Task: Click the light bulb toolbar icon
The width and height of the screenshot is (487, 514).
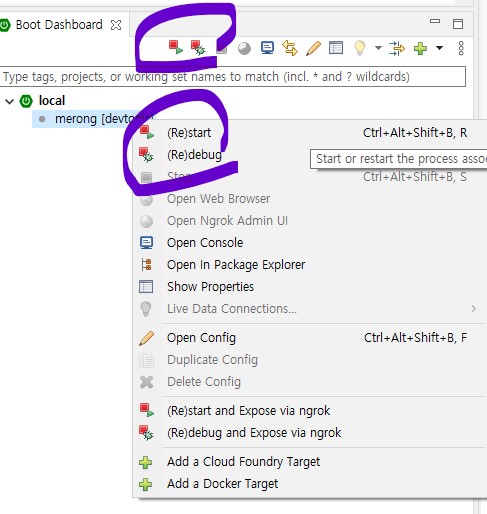Action: click(x=360, y=48)
